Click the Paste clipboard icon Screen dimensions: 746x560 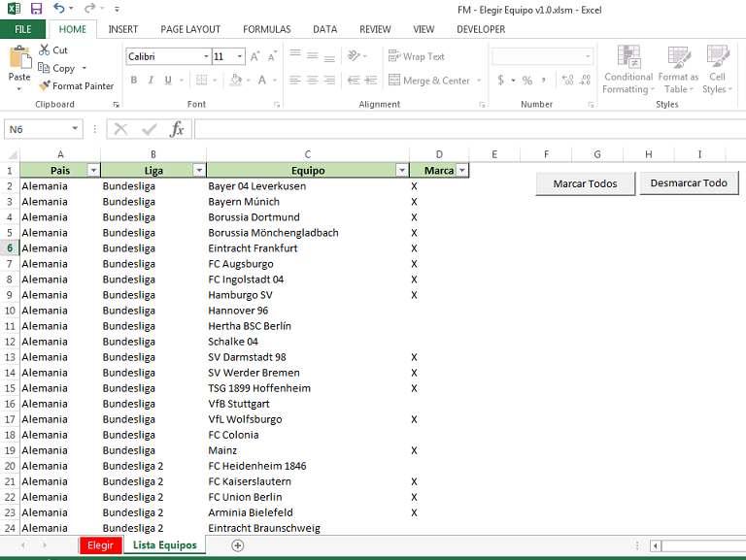(20, 57)
